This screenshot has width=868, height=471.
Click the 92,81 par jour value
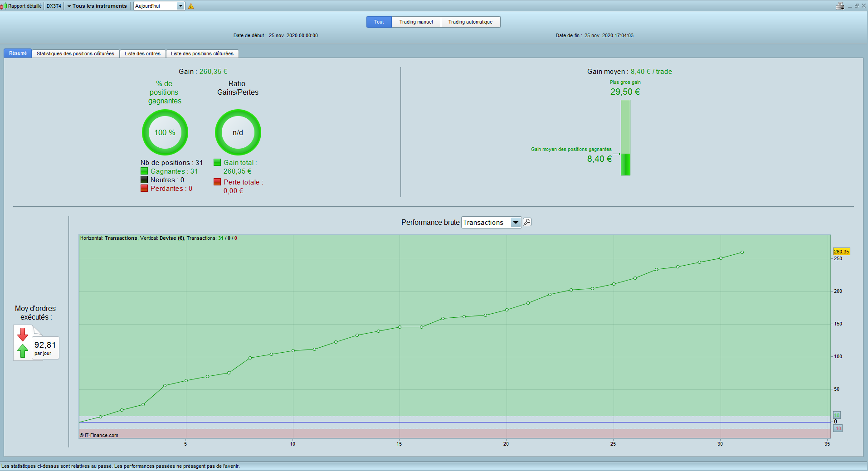coord(45,348)
